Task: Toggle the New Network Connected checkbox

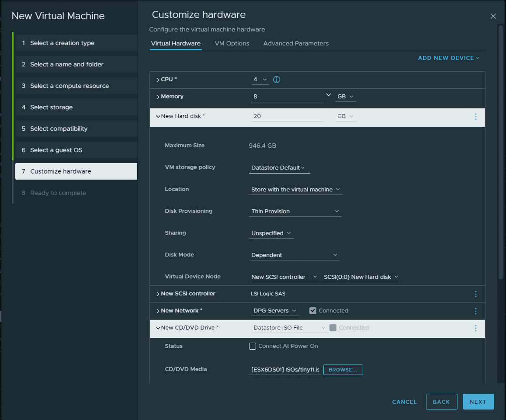Action: tap(312, 311)
